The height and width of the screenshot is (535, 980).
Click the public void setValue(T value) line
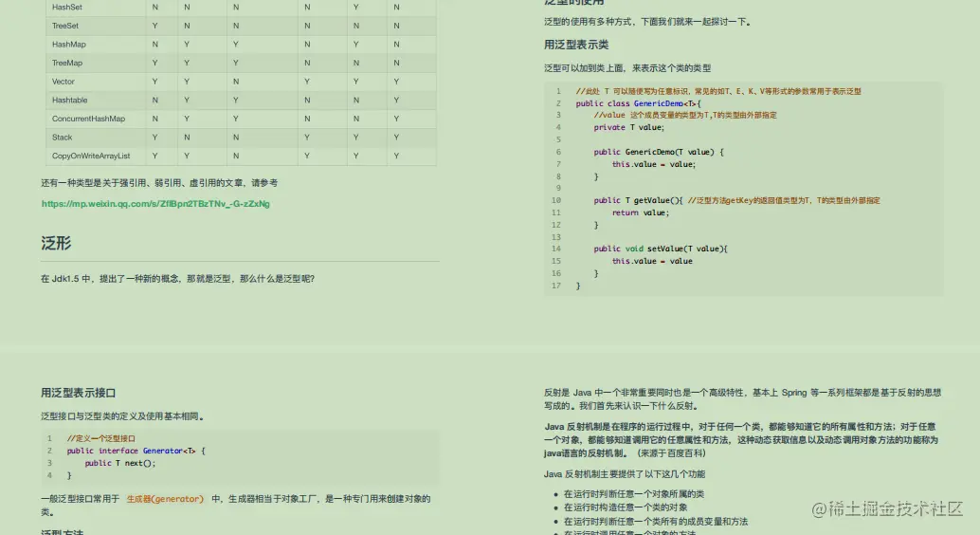(660, 249)
